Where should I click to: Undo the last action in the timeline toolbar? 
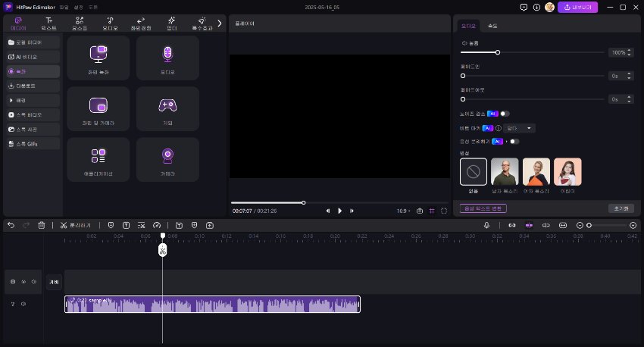(11, 225)
